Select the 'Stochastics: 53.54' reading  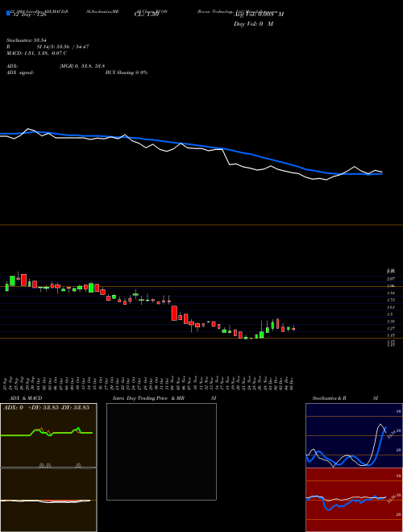click(x=26, y=40)
